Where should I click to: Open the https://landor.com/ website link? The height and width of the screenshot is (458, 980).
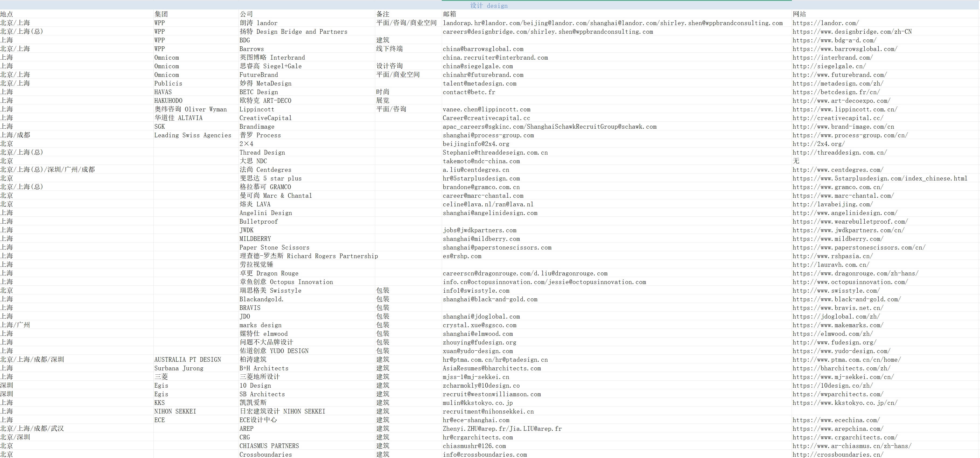(x=826, y=23)
